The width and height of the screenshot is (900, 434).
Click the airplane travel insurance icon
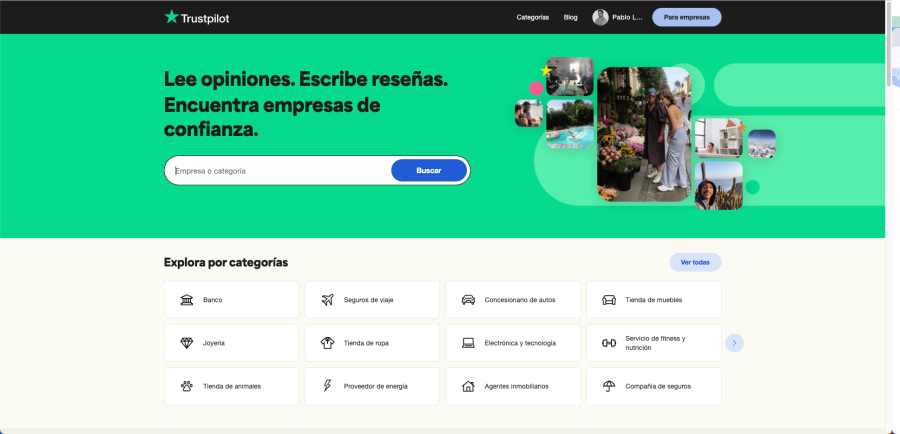327,300
